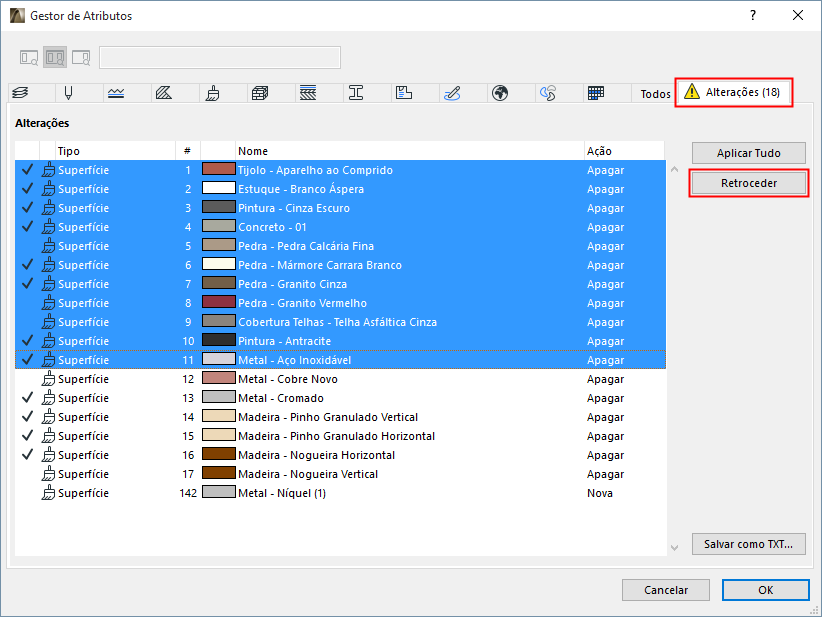The width and height of the screenshot is (822, 617).
Task: Click the list scroll up arrow
Action: coord(675,169)
